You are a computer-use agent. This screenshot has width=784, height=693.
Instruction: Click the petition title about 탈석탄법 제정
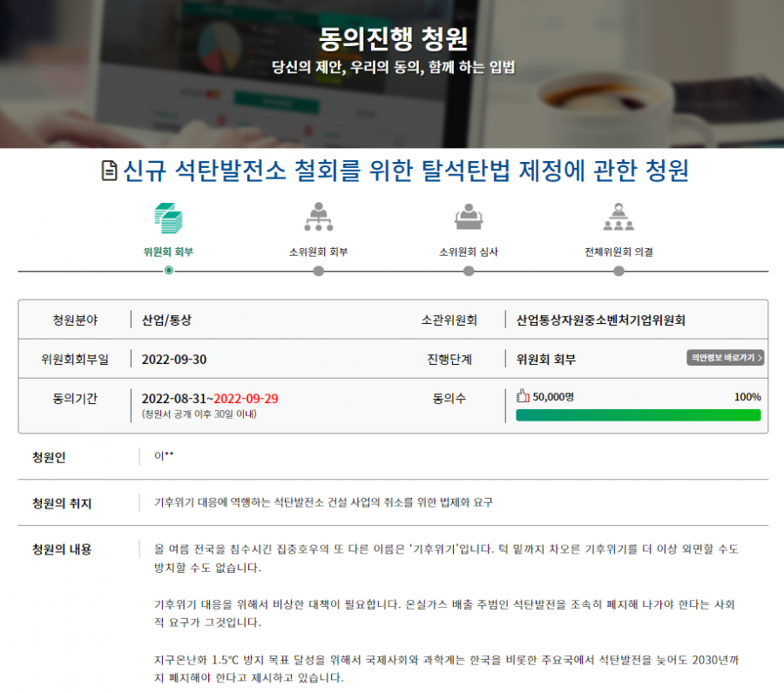coord(406,172)
